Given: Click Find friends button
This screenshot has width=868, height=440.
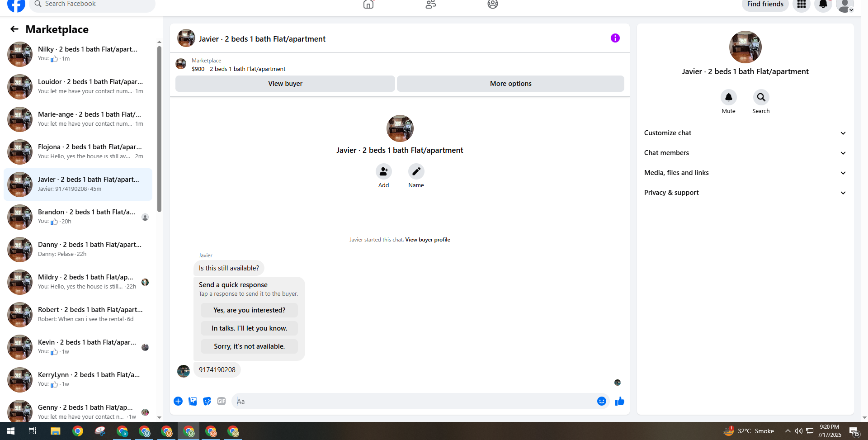Looking at the screenshot, I should tap(765, 5).
